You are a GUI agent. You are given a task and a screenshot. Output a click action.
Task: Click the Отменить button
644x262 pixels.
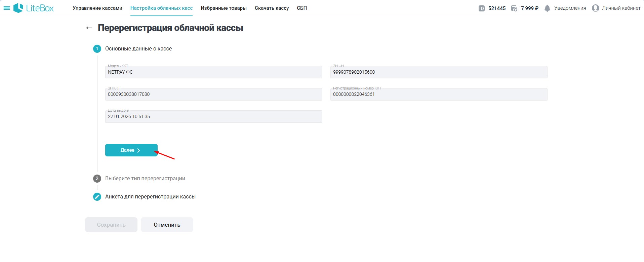point(167,225)
